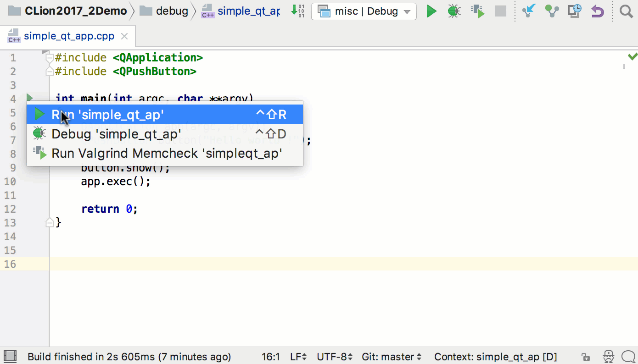Click the run gutter arrow on line 4
Viewport: 638px width, 364px height.
pyautogui.click(x=29, y=97)
